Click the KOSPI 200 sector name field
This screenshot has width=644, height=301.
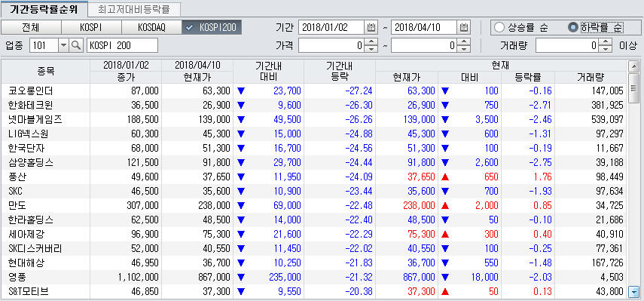122,45
